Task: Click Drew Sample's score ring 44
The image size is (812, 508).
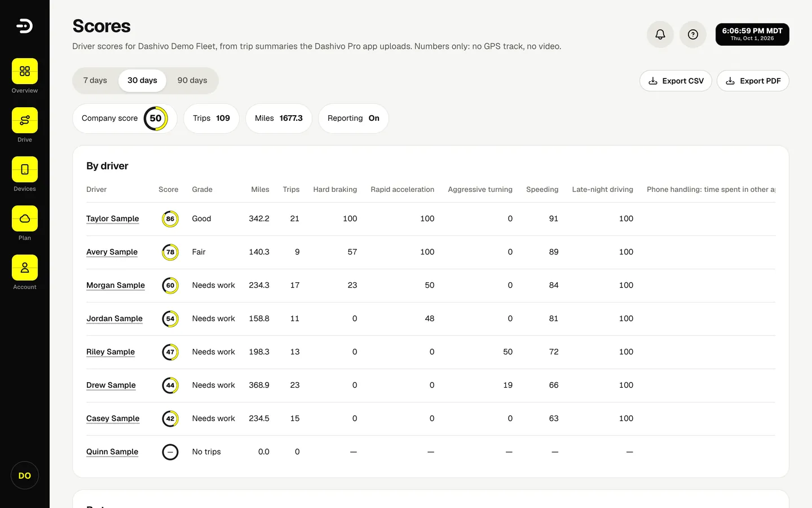Action: [x=170, y=386]
